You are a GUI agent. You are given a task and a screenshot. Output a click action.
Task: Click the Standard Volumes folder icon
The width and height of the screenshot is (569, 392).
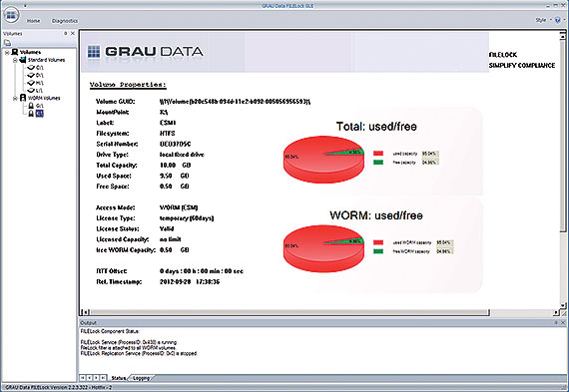[x=23, y=60]
